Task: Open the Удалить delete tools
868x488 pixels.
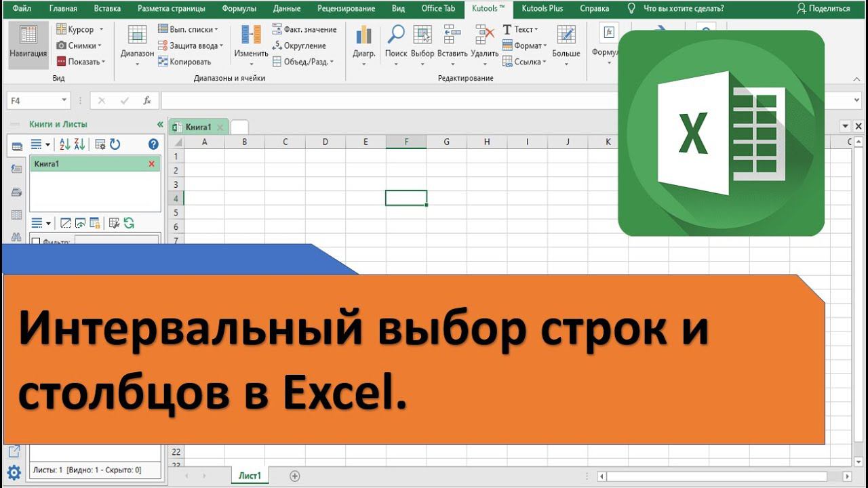Action: (484, 45)
